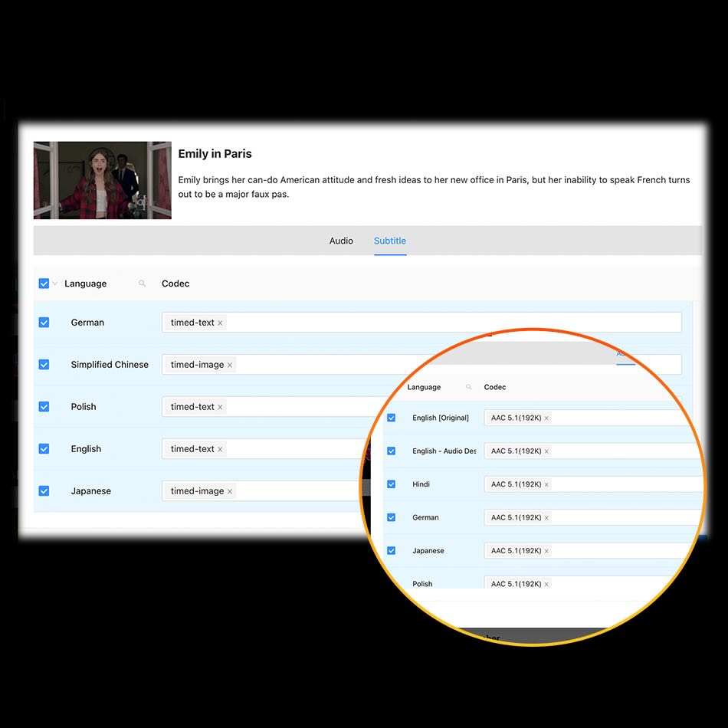
Task: Open the Audio tab
Action: pos(341,241)
